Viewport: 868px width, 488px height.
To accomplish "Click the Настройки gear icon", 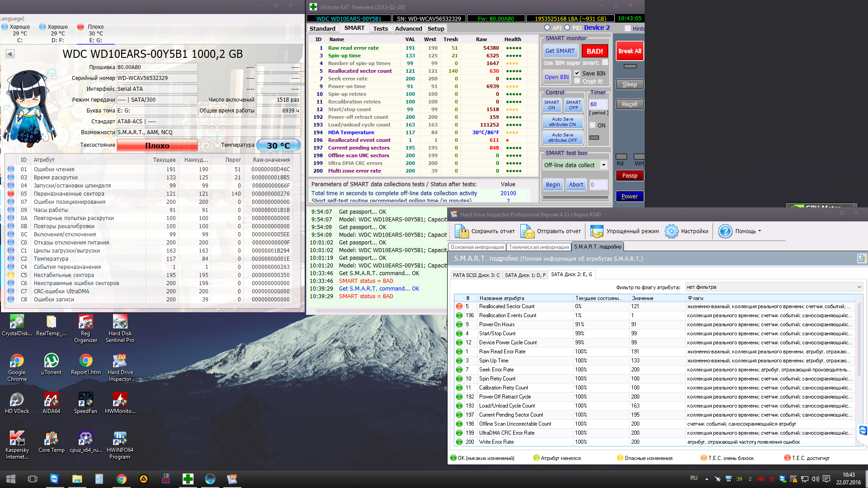I will click(671, 231).
